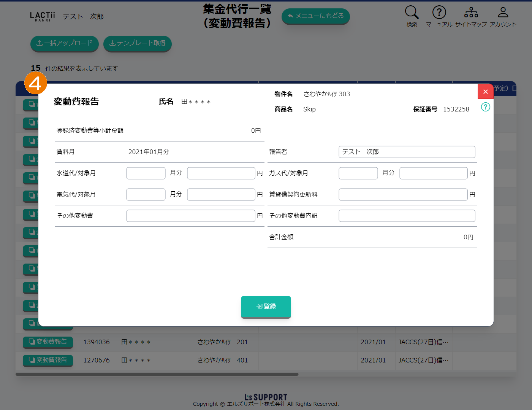Close the 変動費報告 dialog
This screenshot has height=410, width=532.
[x=485, y=91]
